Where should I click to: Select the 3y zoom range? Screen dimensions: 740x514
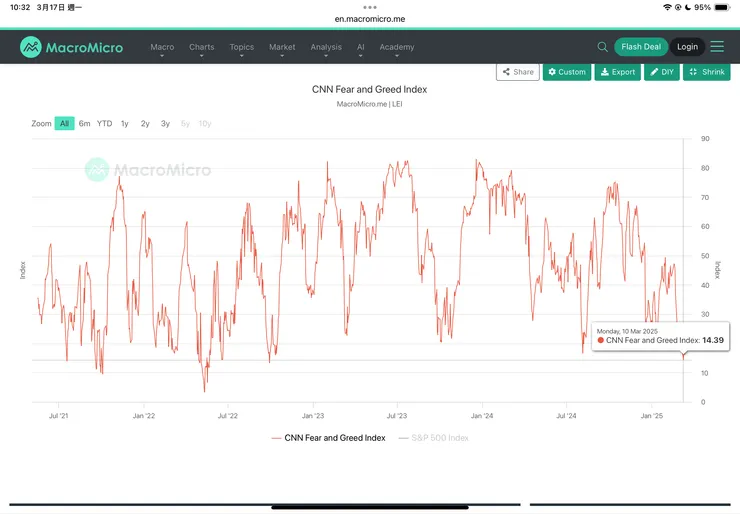[165, 123]
